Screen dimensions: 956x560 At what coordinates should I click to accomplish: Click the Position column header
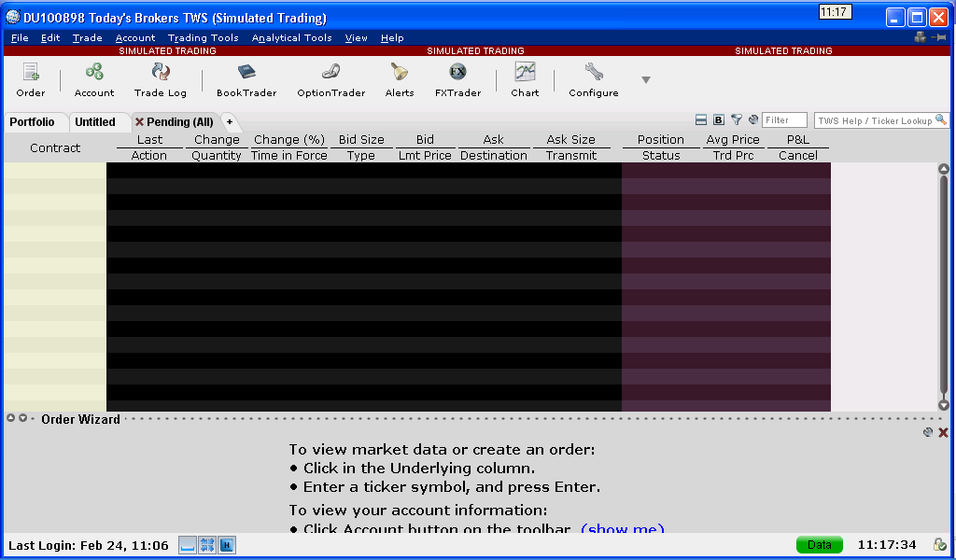point(660,140)
